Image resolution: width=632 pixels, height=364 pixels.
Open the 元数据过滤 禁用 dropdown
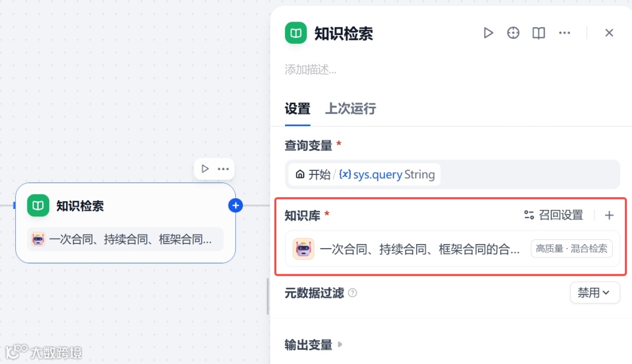click(595, 293)
